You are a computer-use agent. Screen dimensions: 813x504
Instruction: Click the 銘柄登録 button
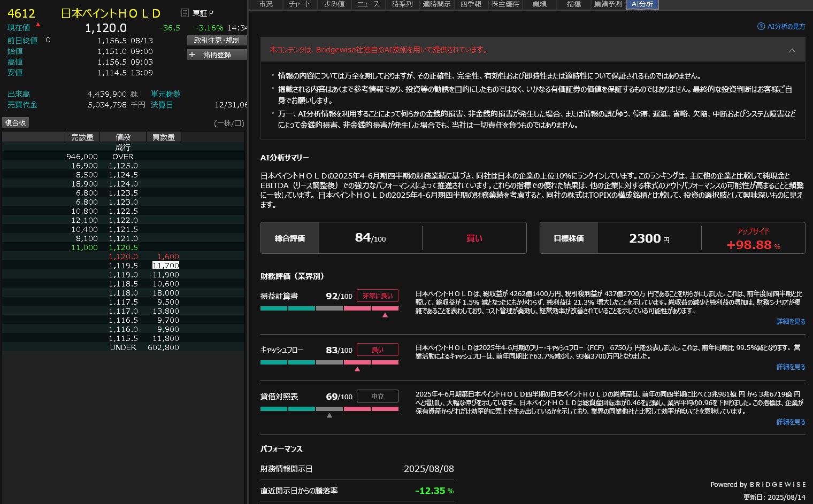click(x=217, y=55)
